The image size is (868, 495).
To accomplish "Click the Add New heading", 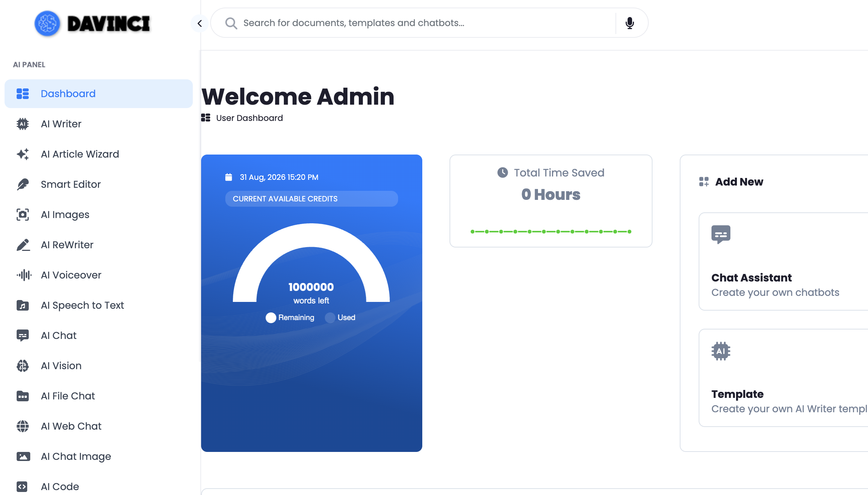I will tap(739, 182).
